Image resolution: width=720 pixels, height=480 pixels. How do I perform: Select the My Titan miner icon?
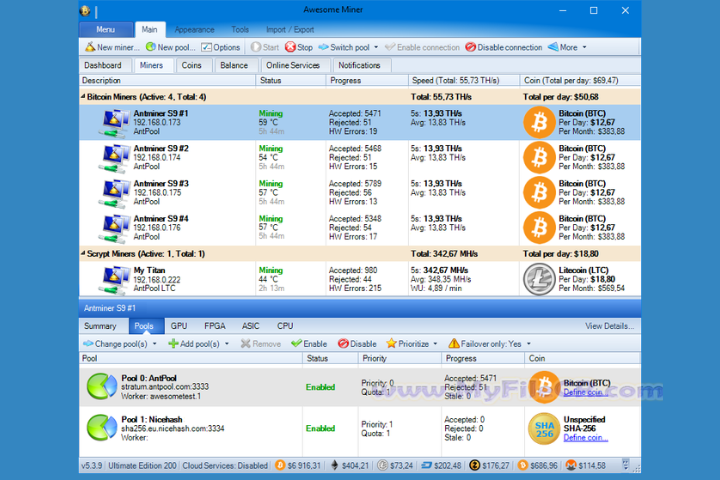(114, 279)
